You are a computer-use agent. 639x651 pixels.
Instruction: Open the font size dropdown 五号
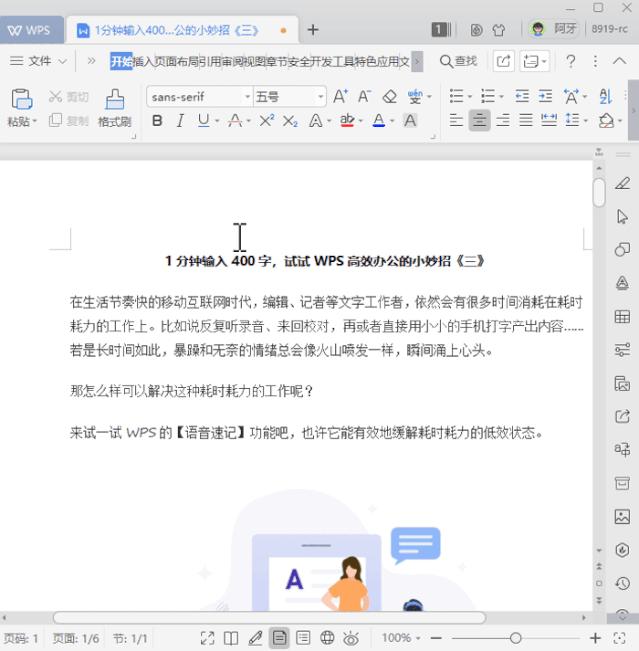pyautogui.click(x=321, y=97)
